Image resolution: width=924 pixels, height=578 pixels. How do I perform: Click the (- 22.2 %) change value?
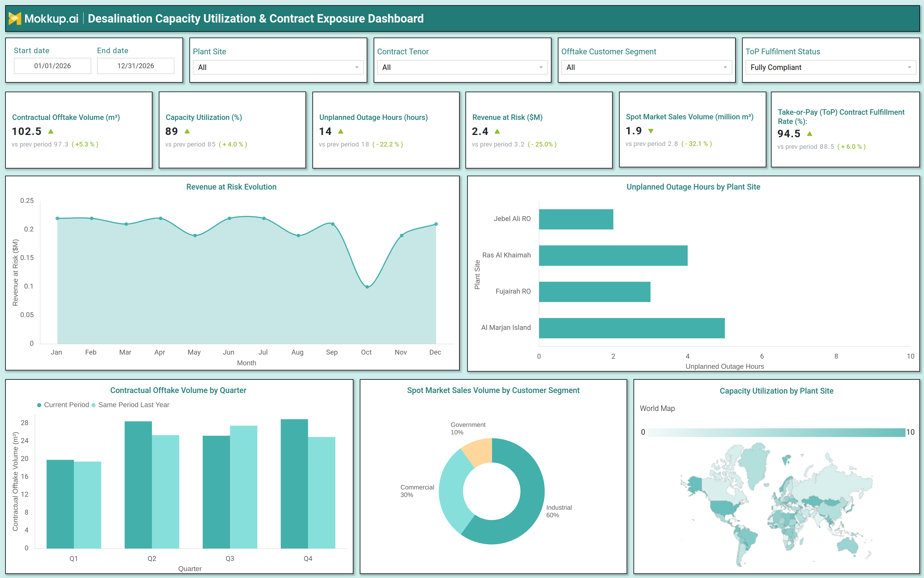click(388, 144)
